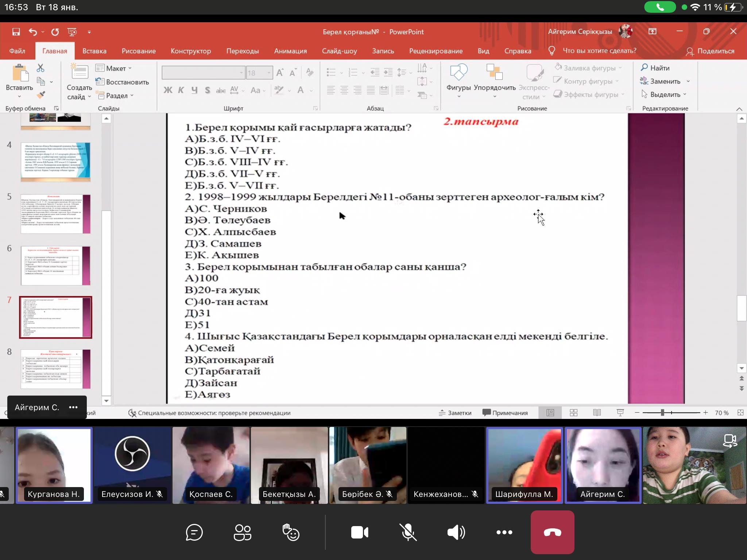Toggle italic (К) formatting
The height and width of the screenshot is (560, 747).
(x=181, y=90)
